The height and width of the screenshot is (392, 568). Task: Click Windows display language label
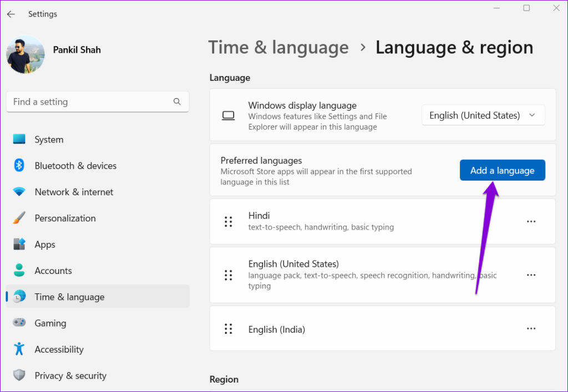pyautogui.click(x=302, y=105)
